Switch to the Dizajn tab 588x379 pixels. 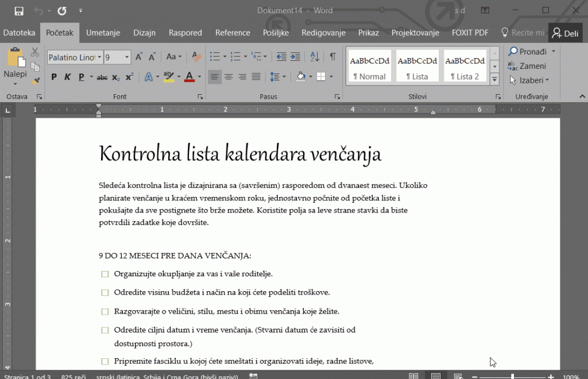[x=144, y=33]
